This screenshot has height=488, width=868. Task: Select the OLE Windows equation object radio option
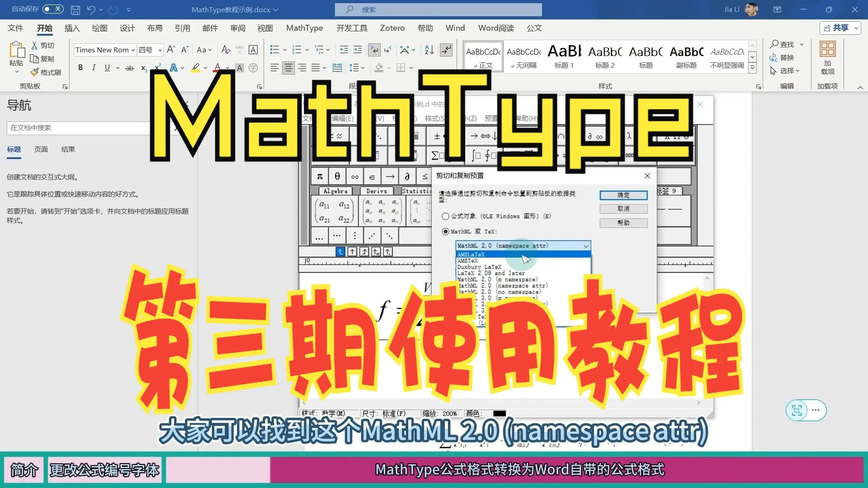click(445, 216)
